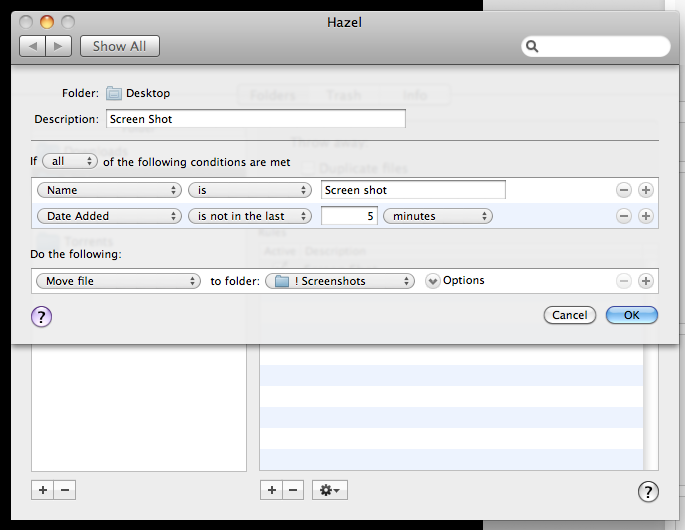Click the number field showing 5
The height and width of the screenshot is (530, 685).
pos(349,216)
